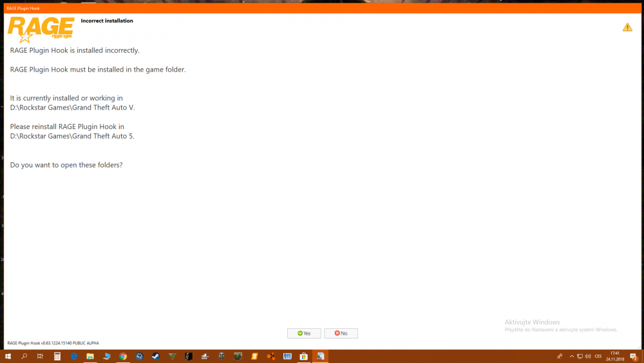Viewport: 644px width, 363px height.
Task: Open the orange tilted card app icon
Action: coord(254,357)
